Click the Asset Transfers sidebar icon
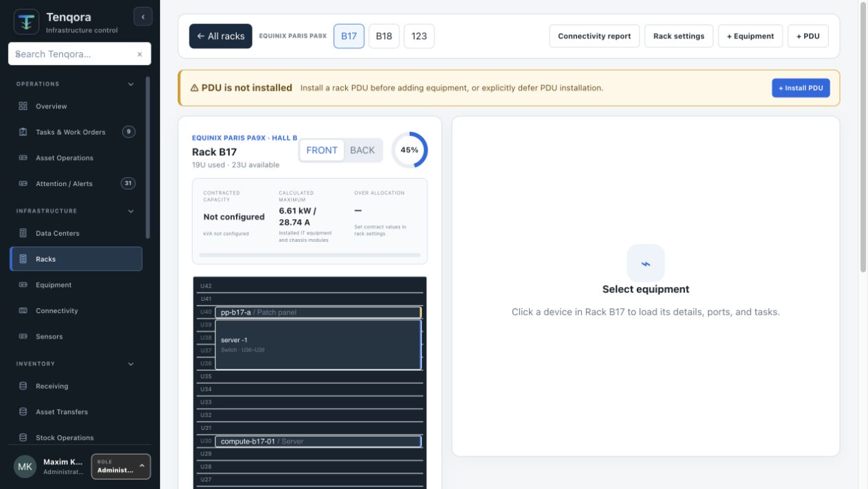The image size is (868, 489). point(23,412)
